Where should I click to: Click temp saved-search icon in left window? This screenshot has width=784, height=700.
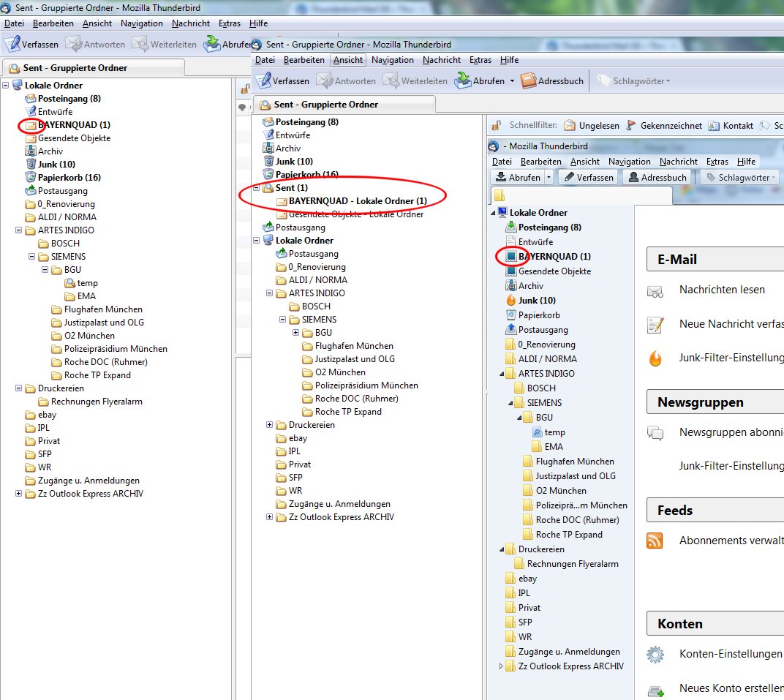tap(70, 283)
